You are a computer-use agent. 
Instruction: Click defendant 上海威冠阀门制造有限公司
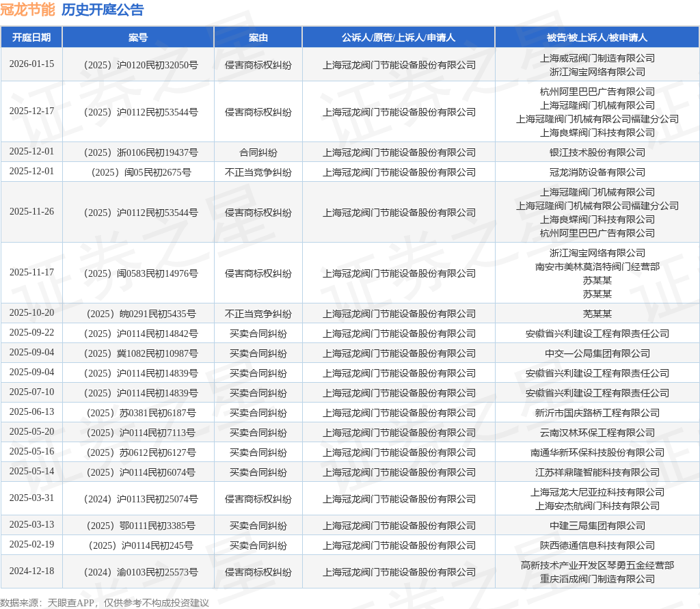[x=597, y=58]
